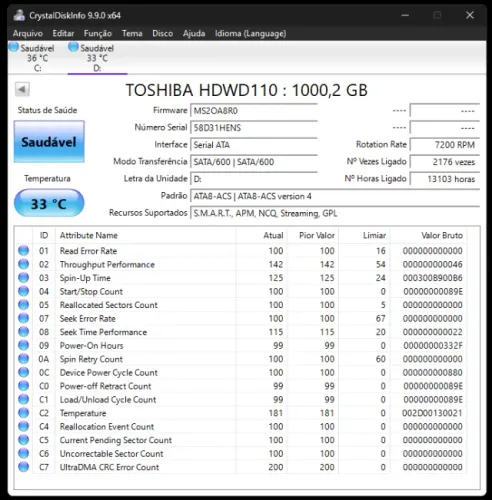
Task: Open the Arquivo menu
Action: pos(28,33)
